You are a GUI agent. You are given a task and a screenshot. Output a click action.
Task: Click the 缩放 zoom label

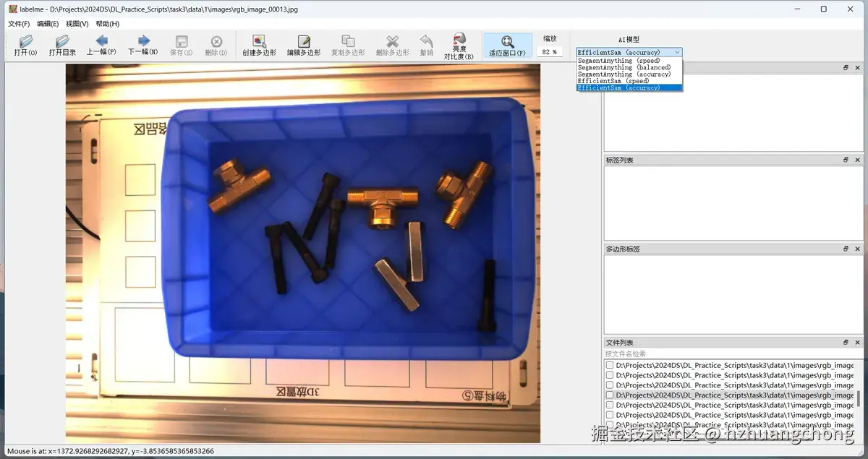tap(550, 38)
